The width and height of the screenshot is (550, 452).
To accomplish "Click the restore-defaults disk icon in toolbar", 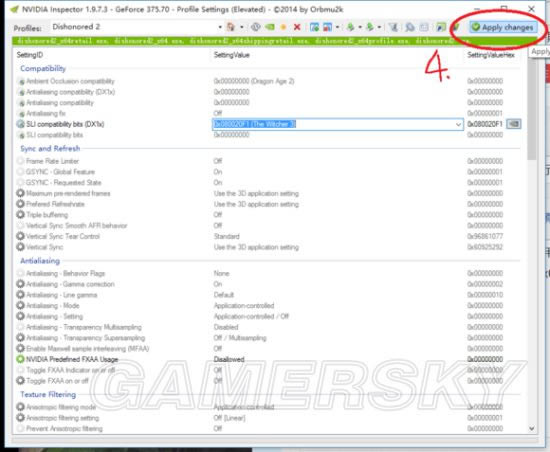I will [x=256, y=27].
